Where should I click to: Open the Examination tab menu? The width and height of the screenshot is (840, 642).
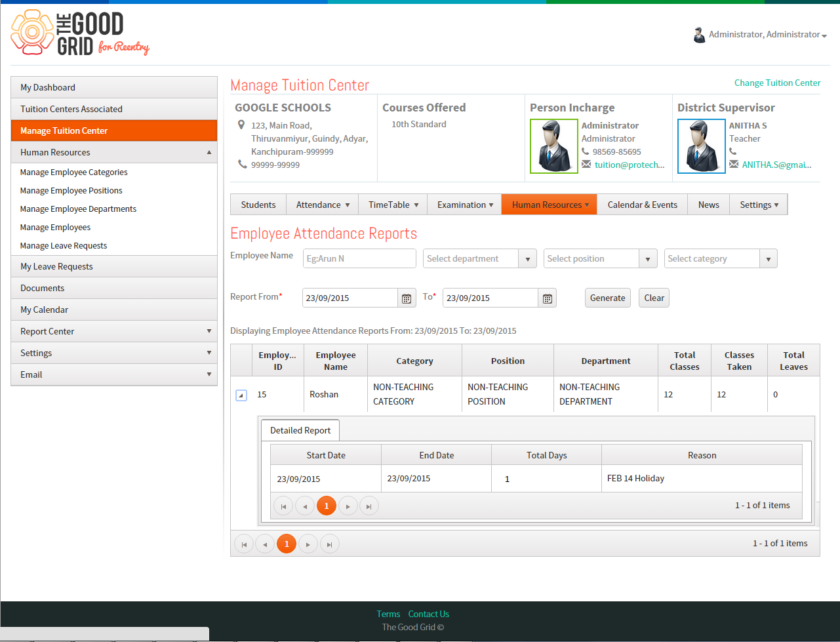[465, 205]
